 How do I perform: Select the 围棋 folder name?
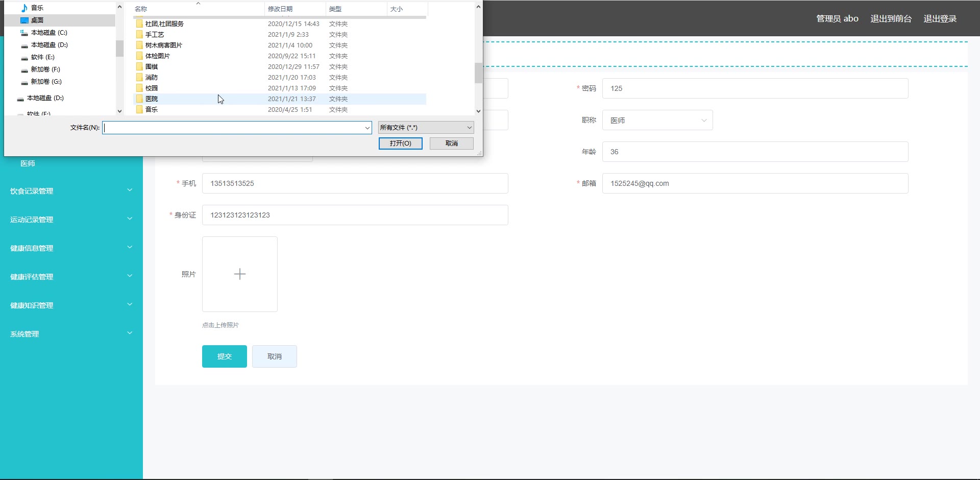pyautogui.click(x=152, y=66)
